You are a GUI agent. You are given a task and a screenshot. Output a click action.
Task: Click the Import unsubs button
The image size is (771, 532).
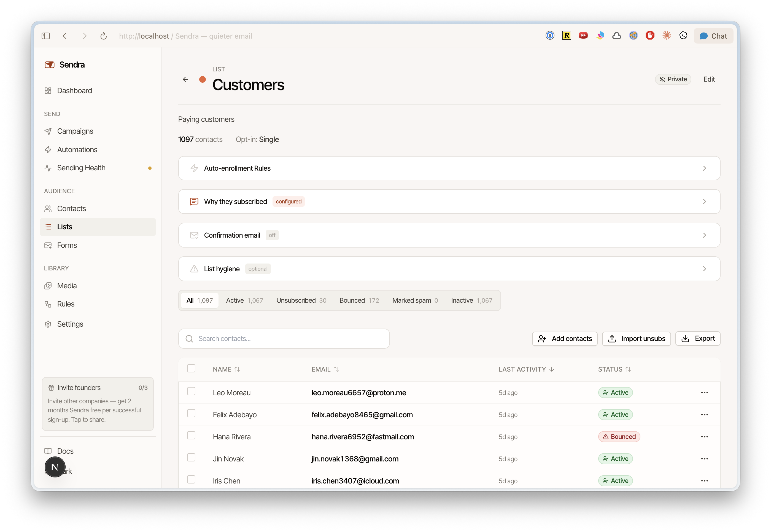click(636, 339)
